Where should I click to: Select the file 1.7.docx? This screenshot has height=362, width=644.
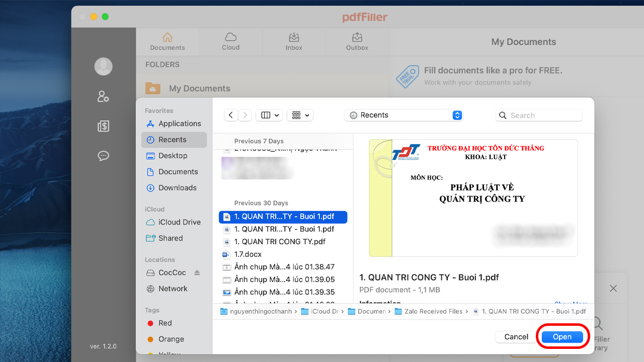coord(283,254)
